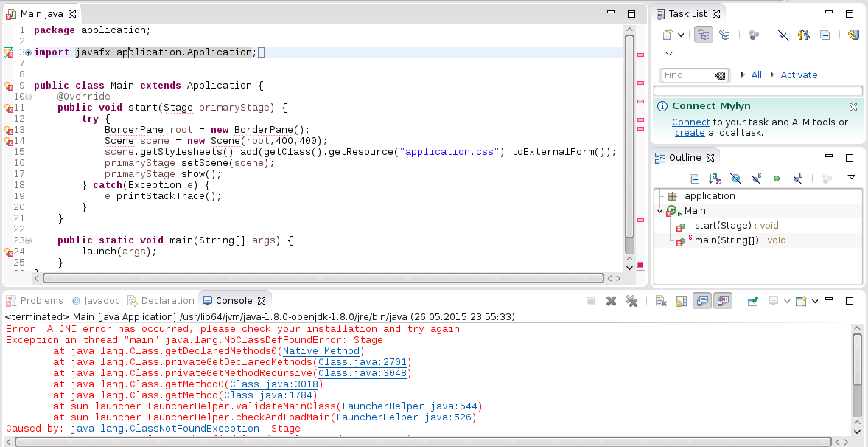Click the LauncherHelper.java:544 stack trace link
868x447 pixels.
click(409, 406)
